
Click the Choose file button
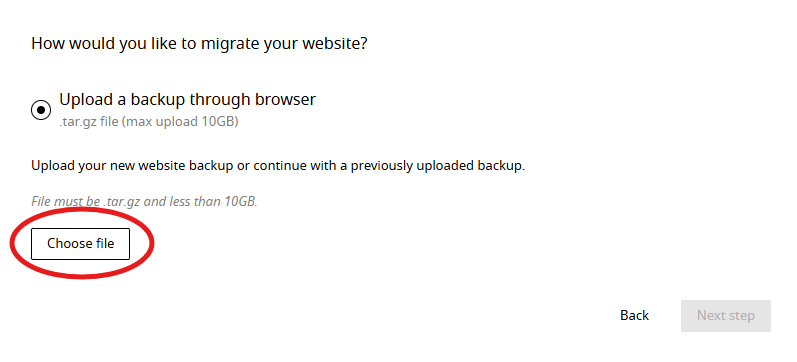click(80, 244)
